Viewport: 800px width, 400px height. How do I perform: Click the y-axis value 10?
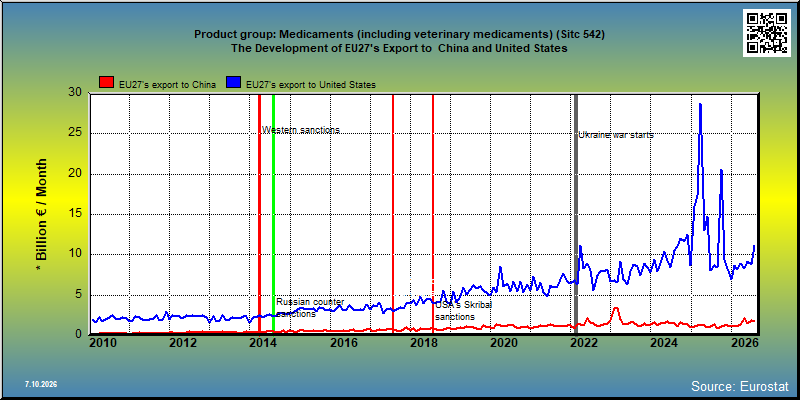[74, 254]
